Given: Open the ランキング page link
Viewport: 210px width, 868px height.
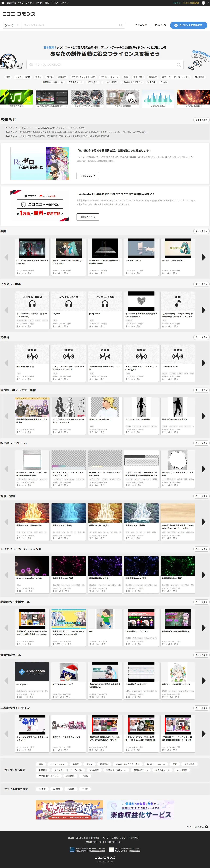Looking at the screenshot, I should point(141,25).
